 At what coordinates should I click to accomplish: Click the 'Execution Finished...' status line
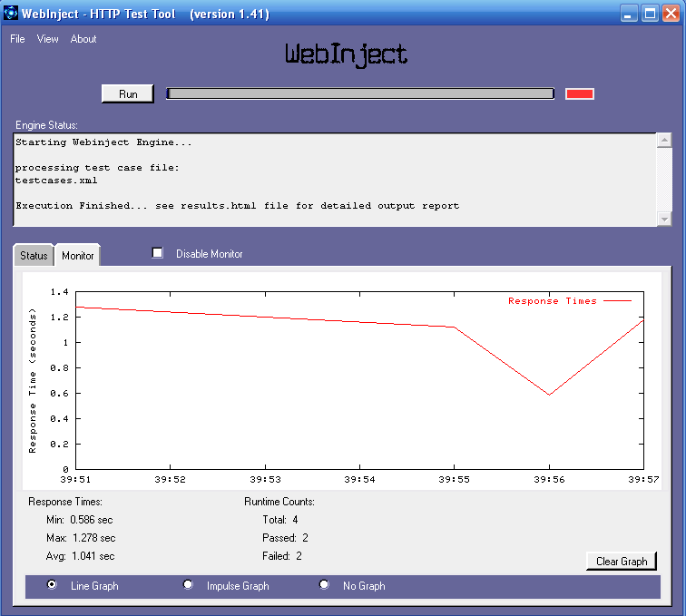click(x=238, y=206)
